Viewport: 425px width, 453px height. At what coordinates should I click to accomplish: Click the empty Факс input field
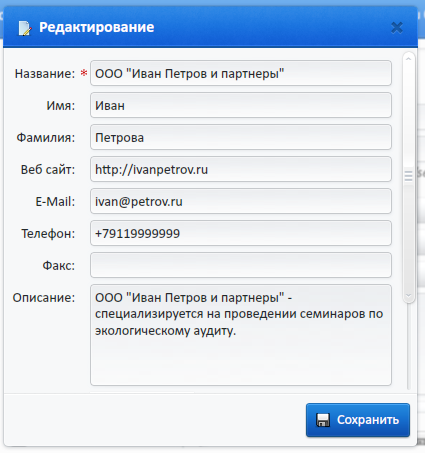pyautogui.click(x=241, y=265)
